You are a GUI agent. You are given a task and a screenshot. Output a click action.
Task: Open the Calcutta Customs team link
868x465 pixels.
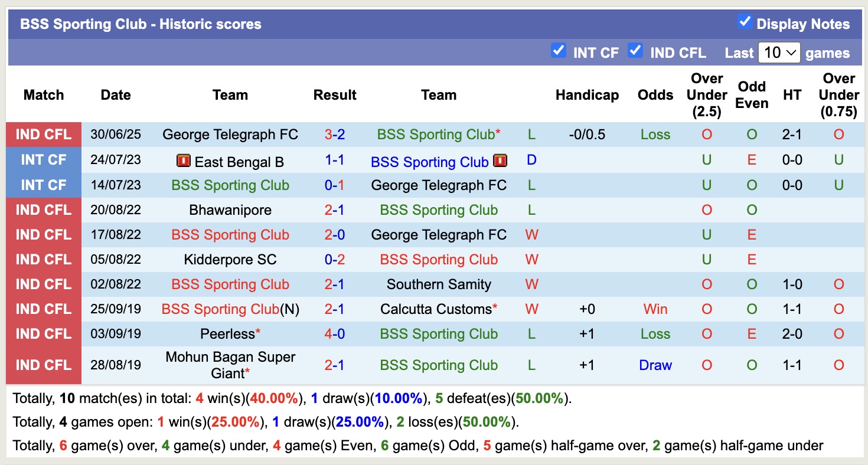436,309
